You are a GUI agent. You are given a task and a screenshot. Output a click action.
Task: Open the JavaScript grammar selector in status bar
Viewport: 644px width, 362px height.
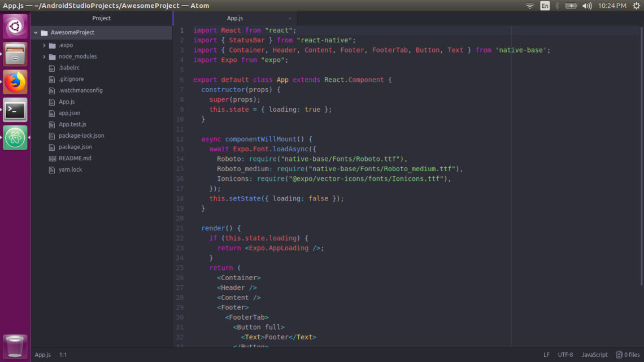[594, 355]
